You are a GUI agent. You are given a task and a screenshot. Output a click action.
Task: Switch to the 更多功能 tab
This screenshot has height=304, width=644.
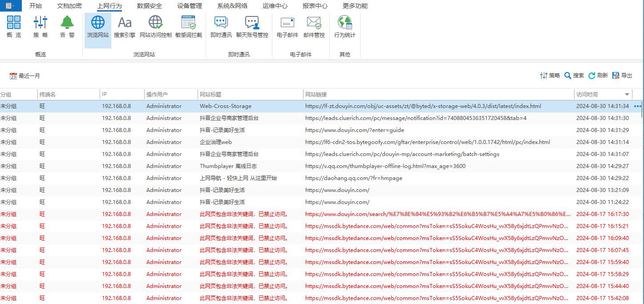click(x=355, y=6)
